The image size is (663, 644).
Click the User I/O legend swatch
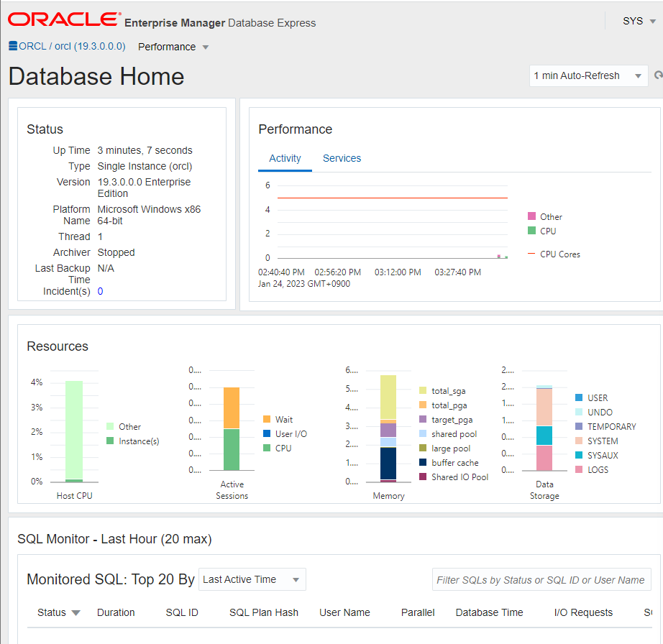coord(267,433)
